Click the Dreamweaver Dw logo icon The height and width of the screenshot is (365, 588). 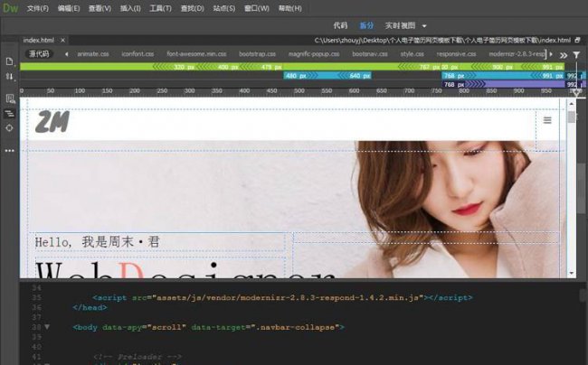[x=10, y=7]
